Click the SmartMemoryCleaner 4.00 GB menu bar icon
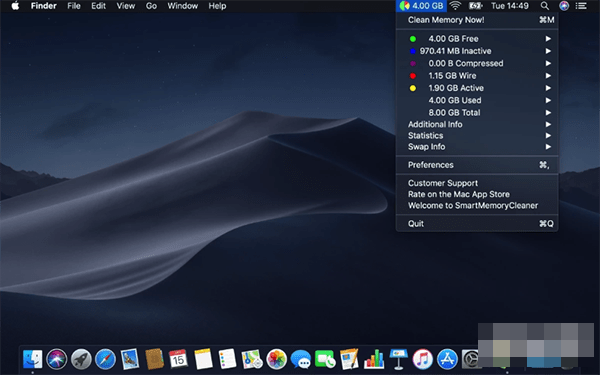600x375 pixels. [x=421, y=6]
